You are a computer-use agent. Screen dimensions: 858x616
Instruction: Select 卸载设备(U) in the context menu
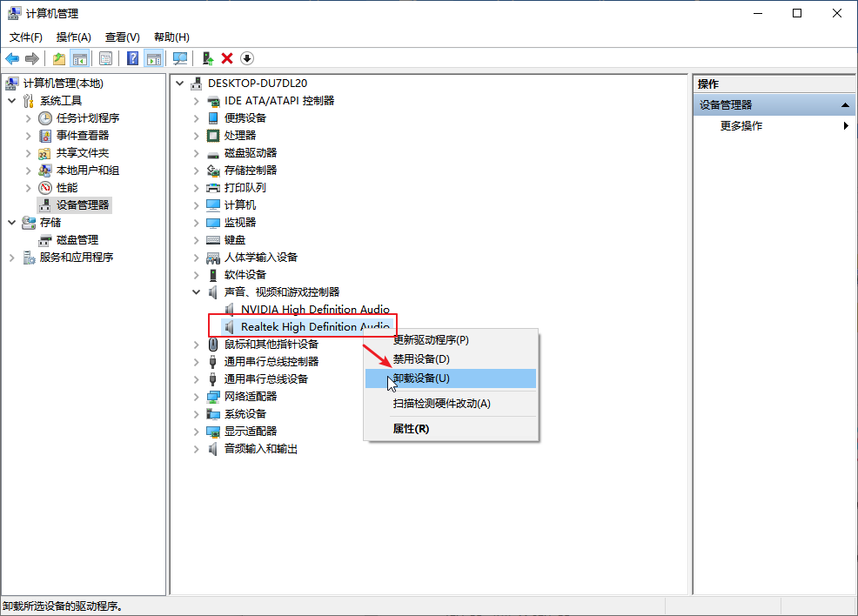coord(422,378)
